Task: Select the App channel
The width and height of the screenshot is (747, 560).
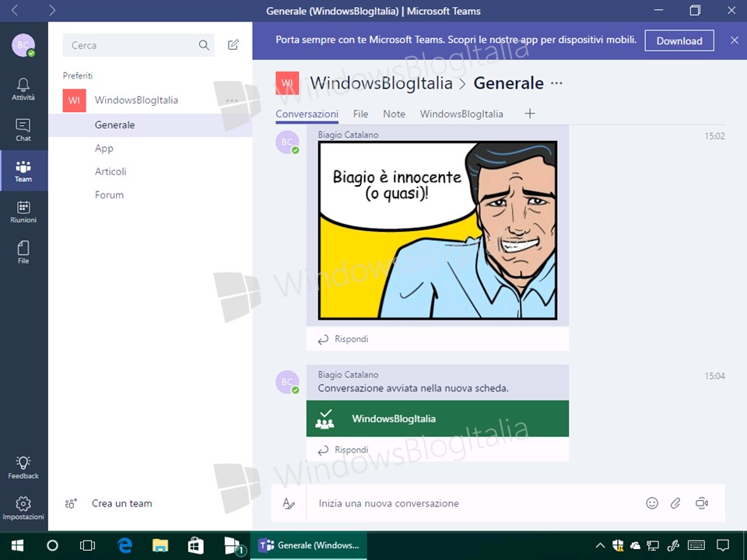Action: [x=150, y=148]
